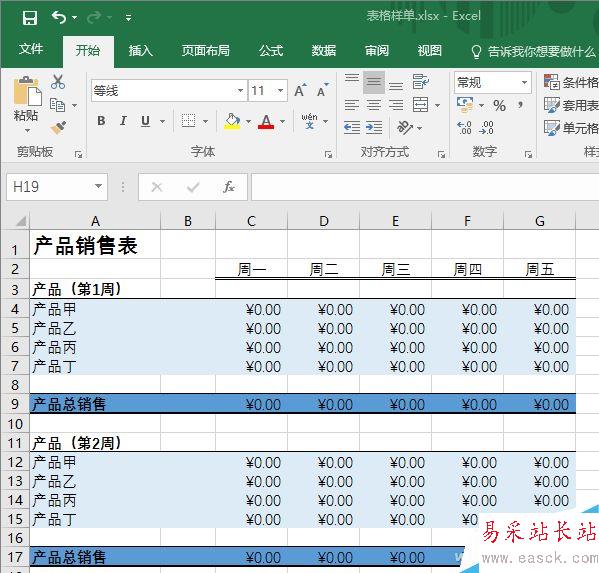Customize the Quick Access Toolbar
Viewport: 599px width, 573px height.
pos(128,18)
